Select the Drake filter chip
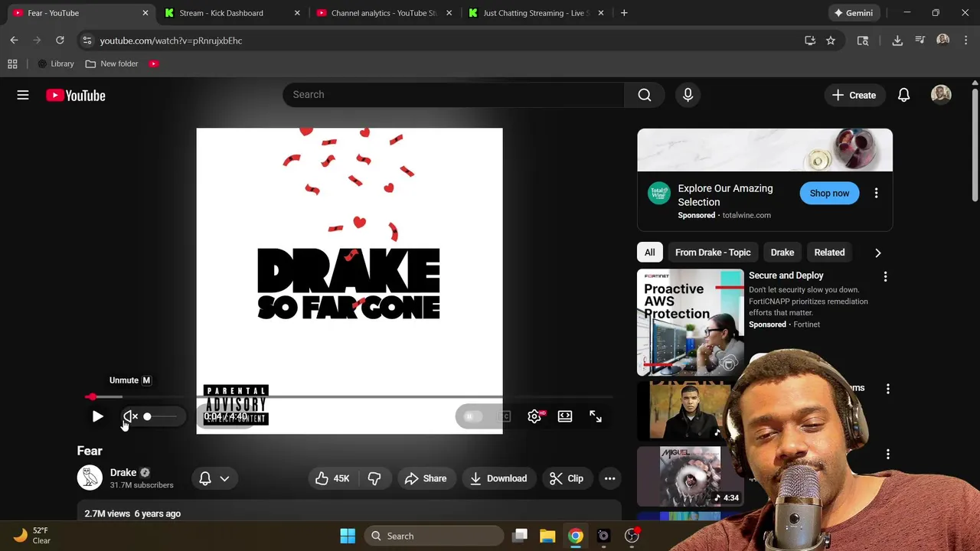 [782, 253]
